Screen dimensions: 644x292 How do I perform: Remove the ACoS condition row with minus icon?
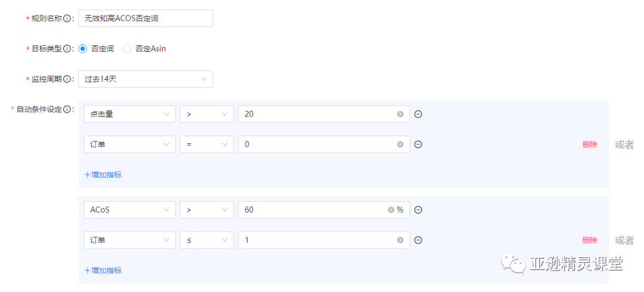(418, 210)
